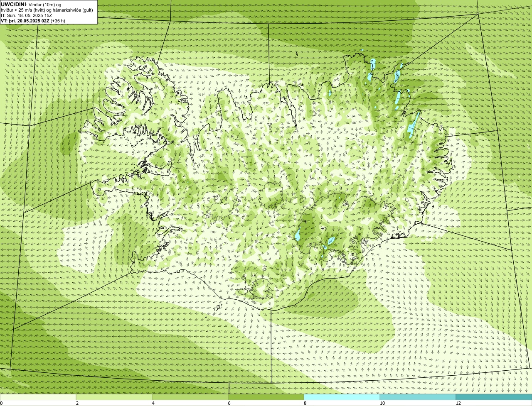Click the '12' tick label on the scale

click(458, 403)
